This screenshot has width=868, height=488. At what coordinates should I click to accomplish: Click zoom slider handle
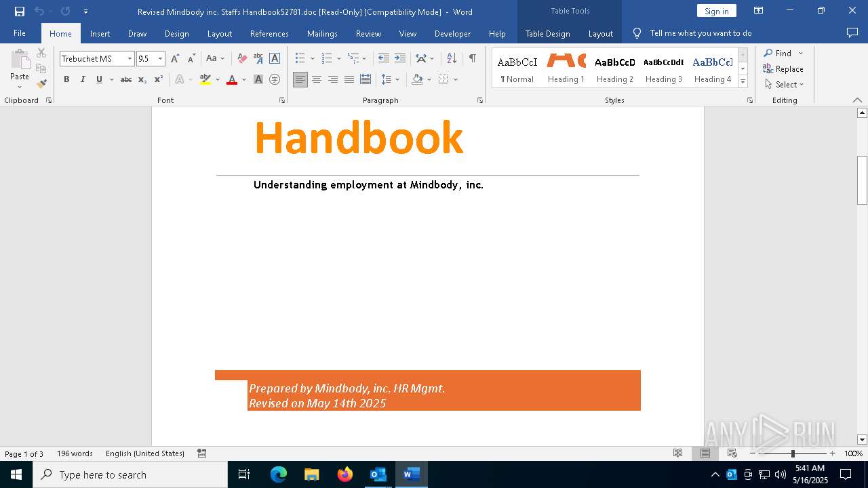click(793, 453)
